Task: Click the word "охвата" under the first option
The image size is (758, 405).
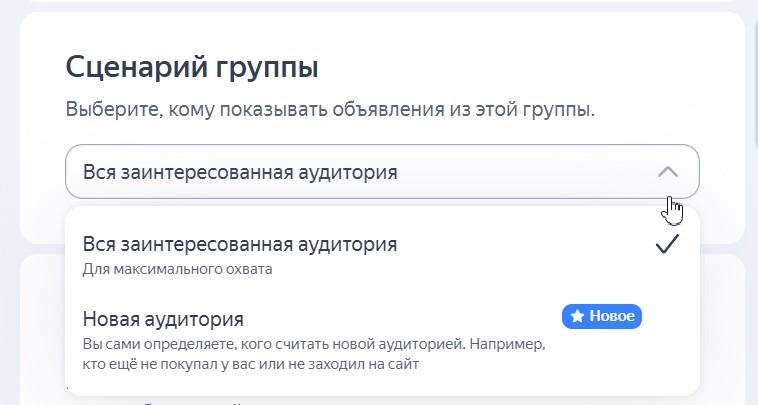Action: click(x=251, y=268)
